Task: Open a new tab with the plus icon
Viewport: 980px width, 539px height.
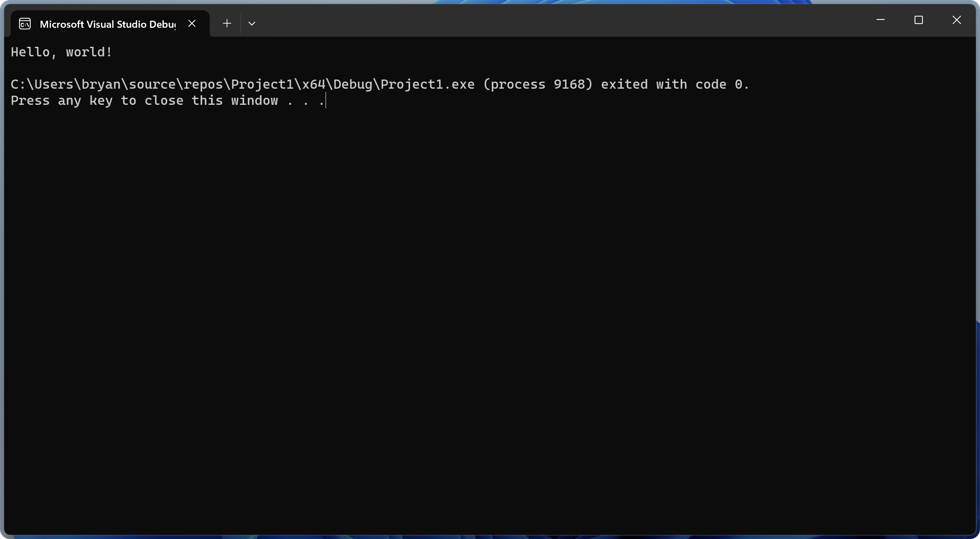Action: click(x=227, y=24)
